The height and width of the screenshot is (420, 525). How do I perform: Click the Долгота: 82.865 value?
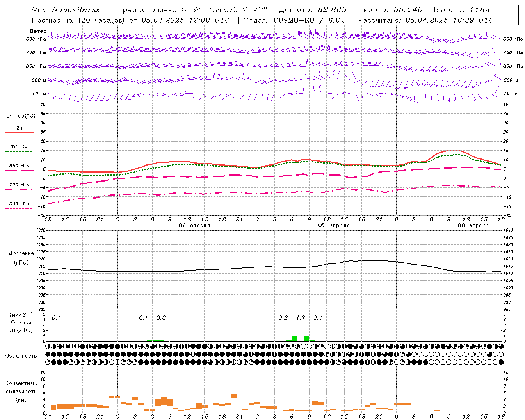click(313, 10)
